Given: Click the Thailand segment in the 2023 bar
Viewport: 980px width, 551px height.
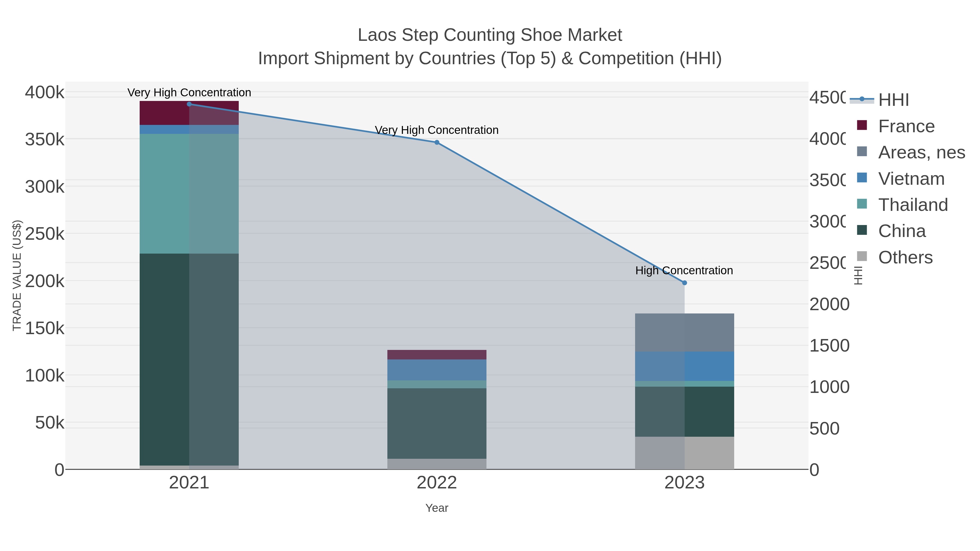Looking at the screenshot, I should click(684, 384).
